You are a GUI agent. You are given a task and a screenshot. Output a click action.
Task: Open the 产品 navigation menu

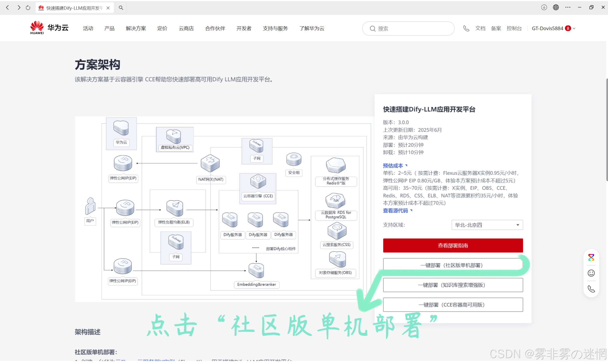click(x=109, y=29)
